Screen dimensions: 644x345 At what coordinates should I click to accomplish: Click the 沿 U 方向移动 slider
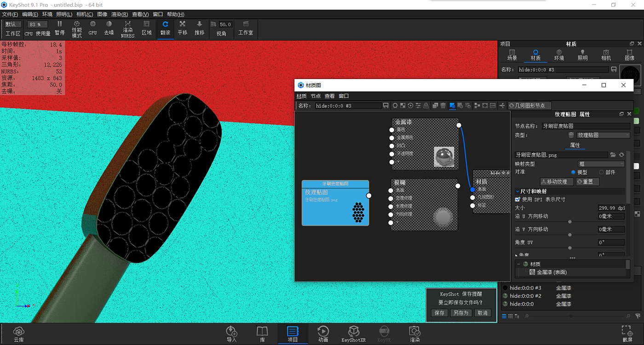[569, 222]
